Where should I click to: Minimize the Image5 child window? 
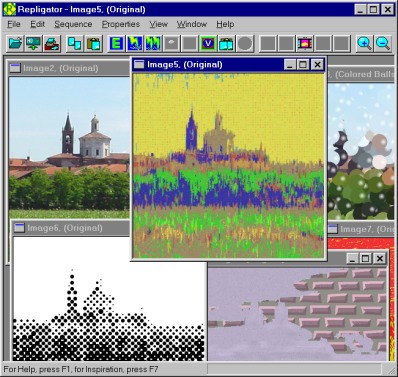point(290,65)
